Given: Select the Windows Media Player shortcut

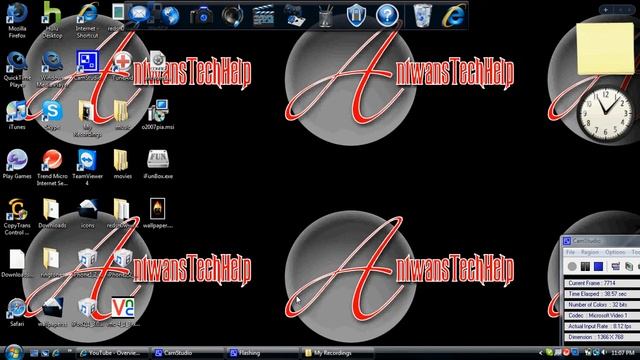Looking at the screenshot, I should 52,69.
